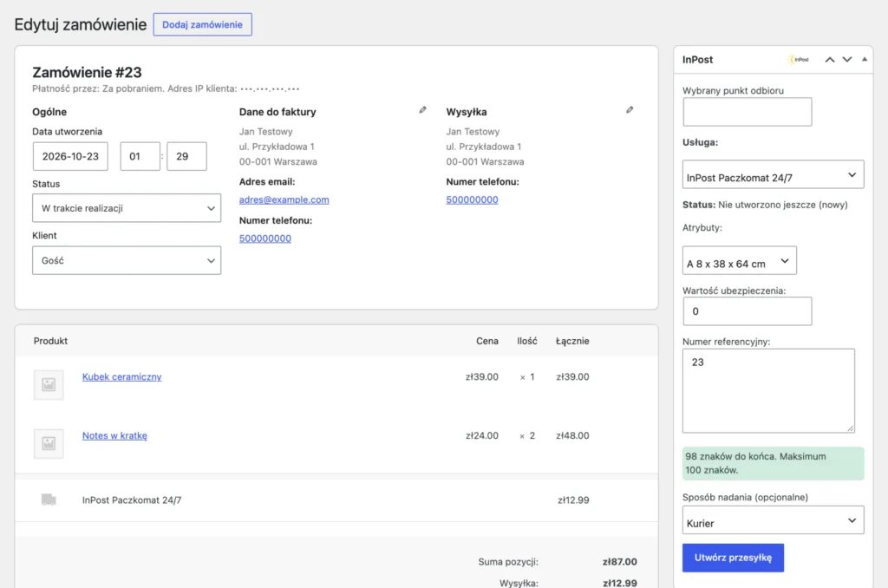Edit shipping details with the pencil icon
This screenshot has height=588, width=888.
click(x=630, y=110)
